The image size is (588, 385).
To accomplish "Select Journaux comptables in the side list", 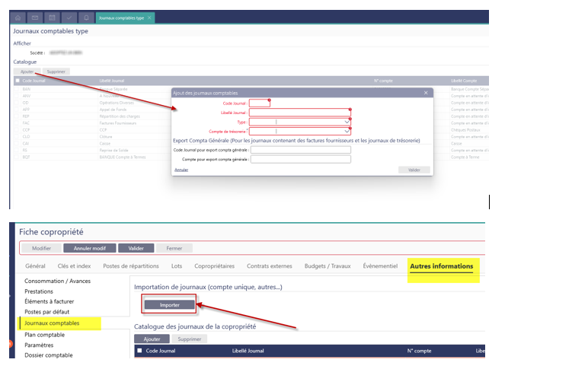I will pos(52,323).
